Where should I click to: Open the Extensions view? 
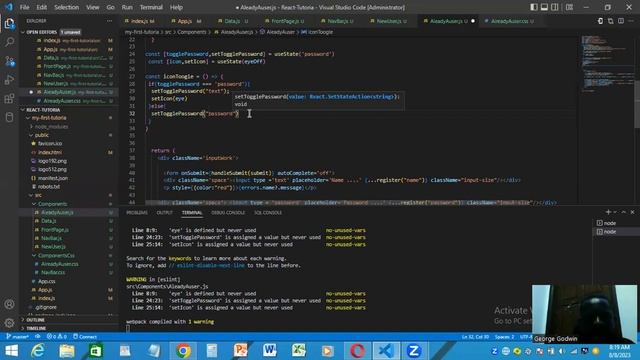9,99
